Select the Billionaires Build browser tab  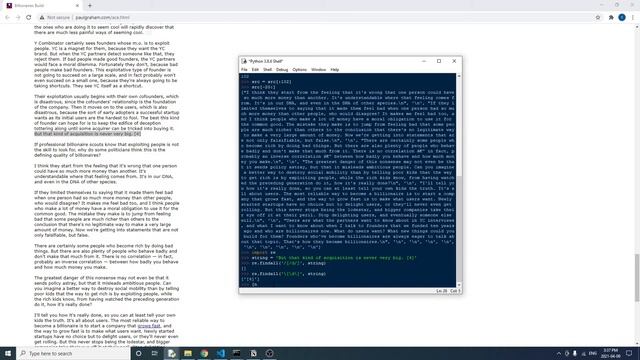point(43,6)
